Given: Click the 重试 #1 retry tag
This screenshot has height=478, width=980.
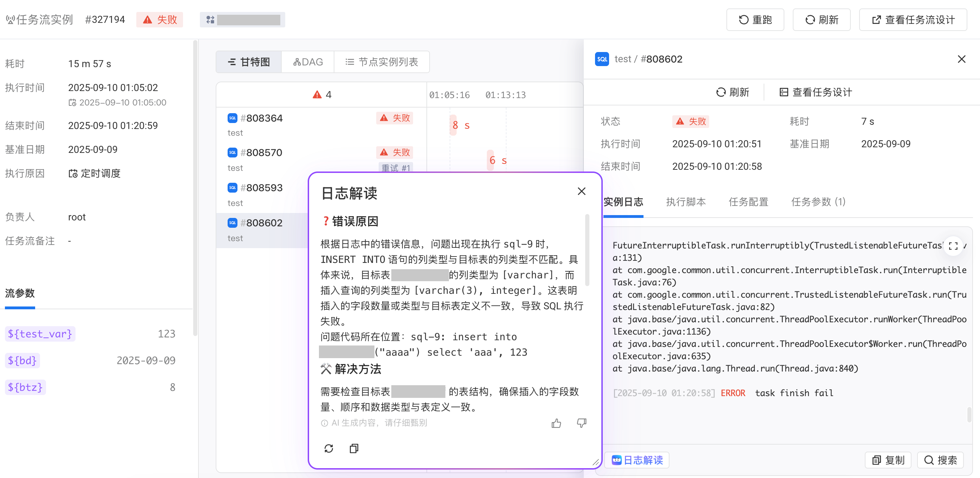Looking at the screenshot, I should coord(396,167).
